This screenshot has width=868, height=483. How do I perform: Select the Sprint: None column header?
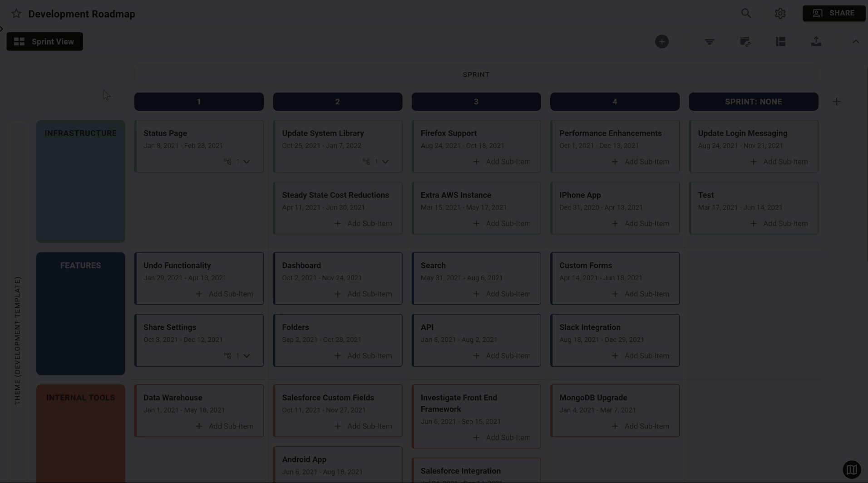(x=753, y=102)
